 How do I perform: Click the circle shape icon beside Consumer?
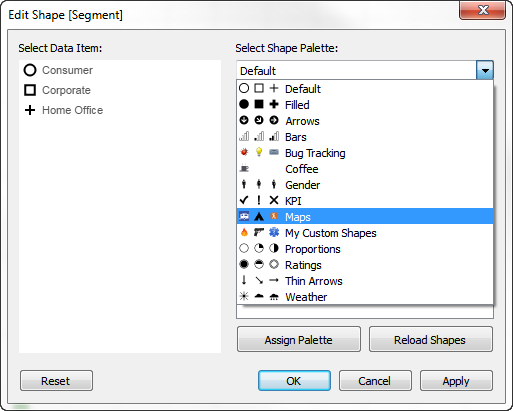click(x=30, y=70)
